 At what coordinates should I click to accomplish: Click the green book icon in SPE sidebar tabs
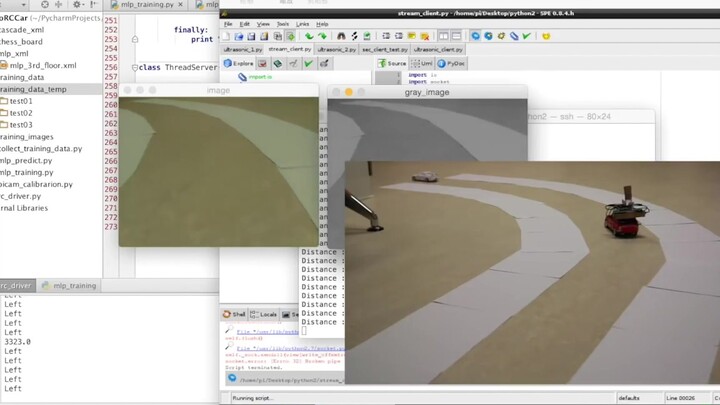(x=278, y=63)
